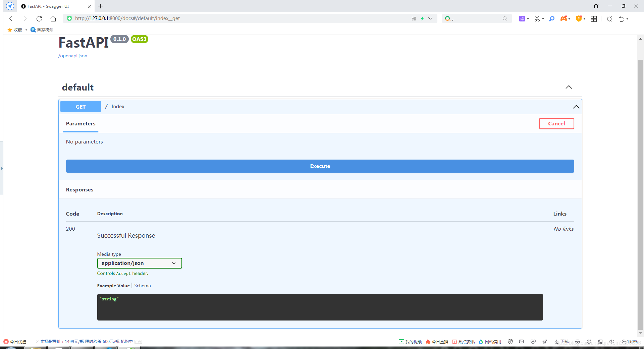
Task: Open the screenshot tool dropdown arrow
Action: pos(543,19)
